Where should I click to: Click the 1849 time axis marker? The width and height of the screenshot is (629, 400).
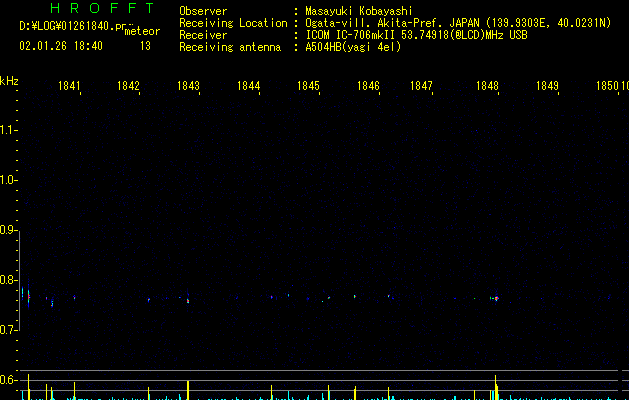547,86
